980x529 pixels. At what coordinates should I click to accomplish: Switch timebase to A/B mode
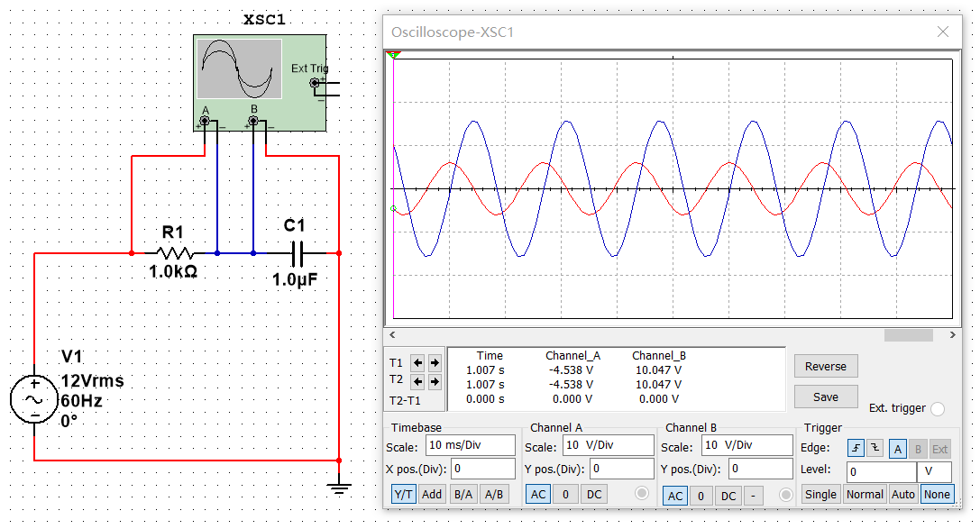pyautogui.click(x=494, y=494)
